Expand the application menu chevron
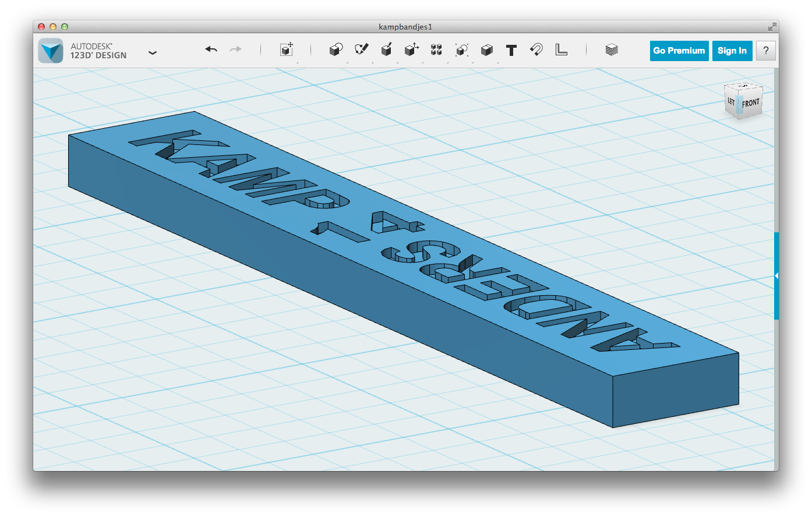Viewport: 812px width, 517px height. pos(153,52)
